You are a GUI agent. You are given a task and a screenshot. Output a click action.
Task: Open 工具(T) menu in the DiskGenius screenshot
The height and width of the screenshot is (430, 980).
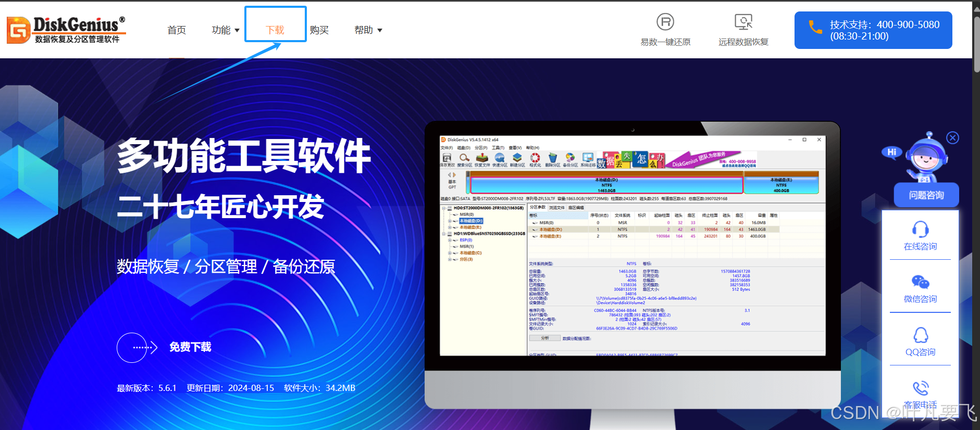[498, 148]
